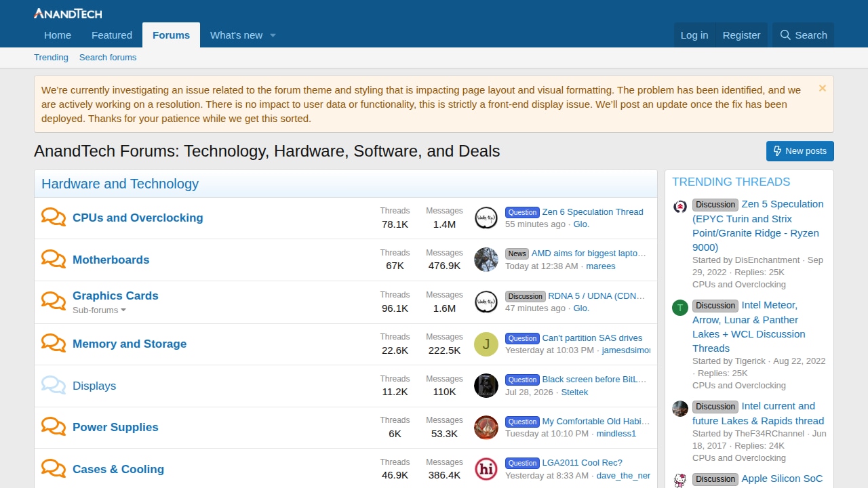868x488 pixels.
Task: Click the Register button
Action: click(741, 35)
